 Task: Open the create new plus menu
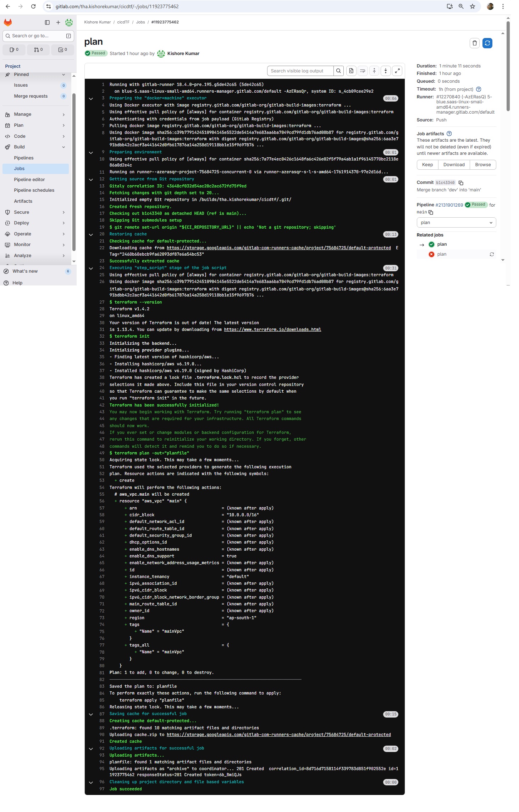(x=58, y=22)
